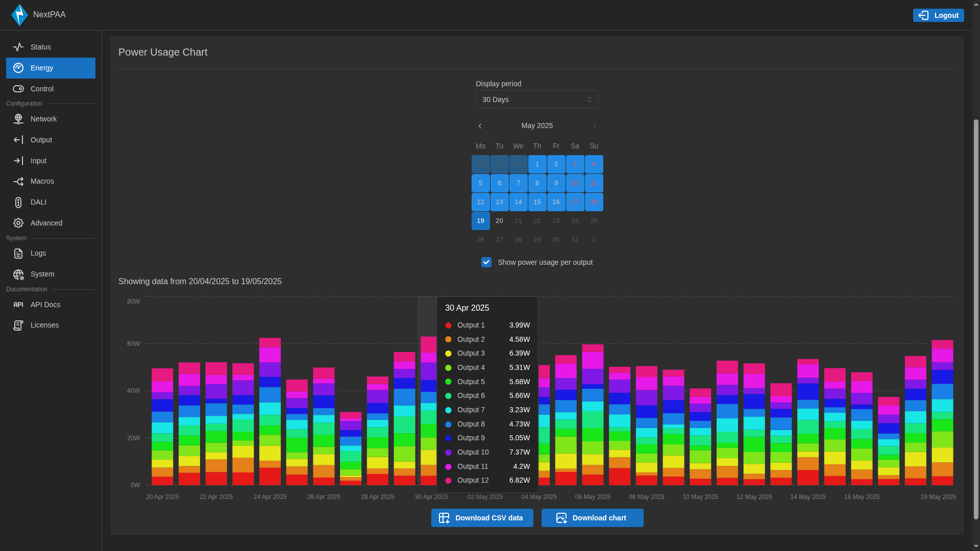The height and width of the screenshot is (551, 980).
Task: Click the NextPAA lightning logo
Action: coord(19,15)
